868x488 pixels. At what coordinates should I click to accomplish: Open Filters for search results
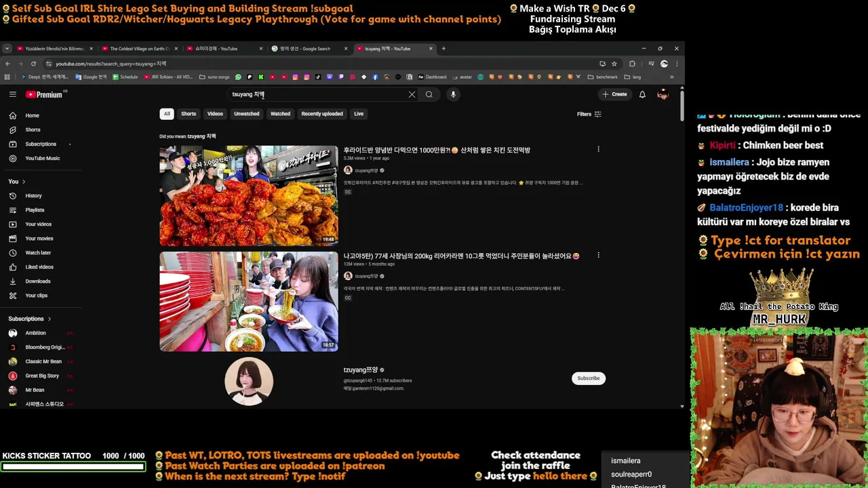(589, 114)
